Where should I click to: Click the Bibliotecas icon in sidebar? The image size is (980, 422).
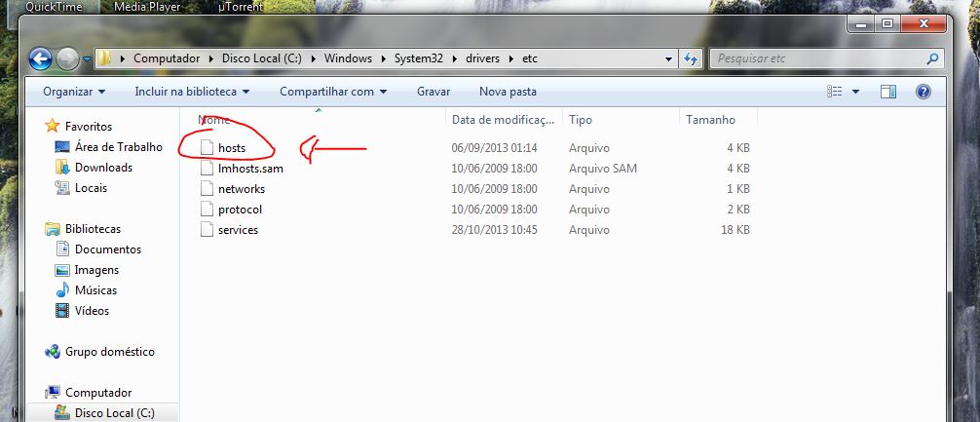(x=53, y=229)
